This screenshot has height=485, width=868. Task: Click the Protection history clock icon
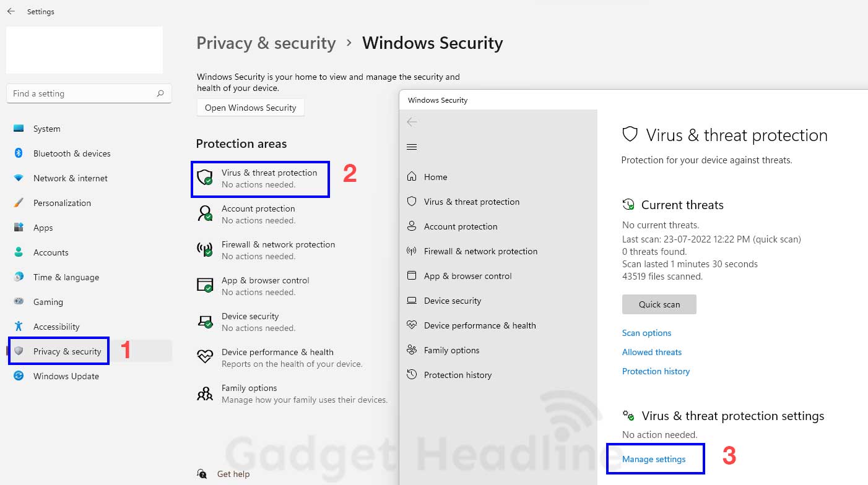[x=412, y=375]
